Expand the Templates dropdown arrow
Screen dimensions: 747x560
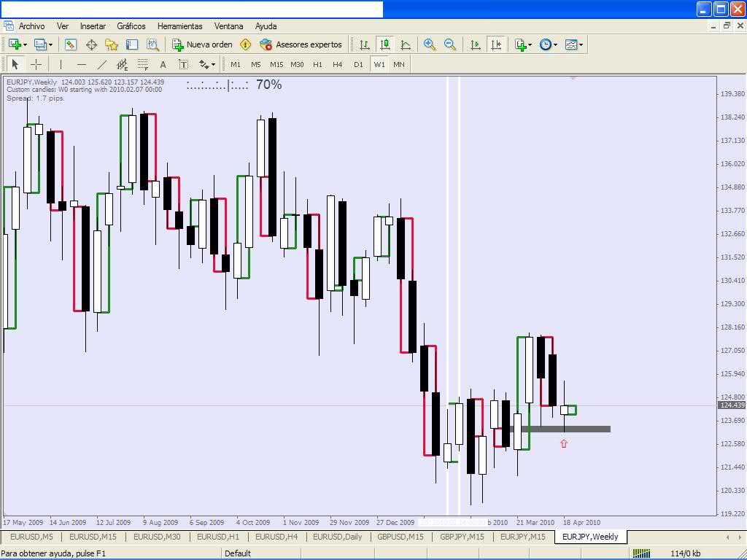click(581, 44)
